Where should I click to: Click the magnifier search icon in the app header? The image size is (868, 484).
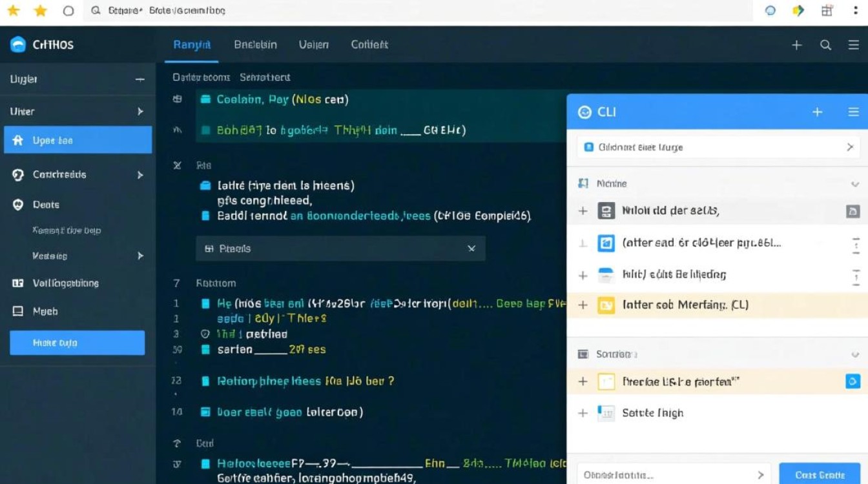(825, 45)
